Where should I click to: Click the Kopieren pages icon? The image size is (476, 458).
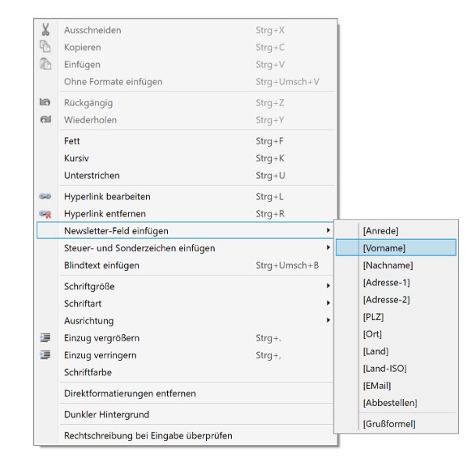[x=45, y=47]
